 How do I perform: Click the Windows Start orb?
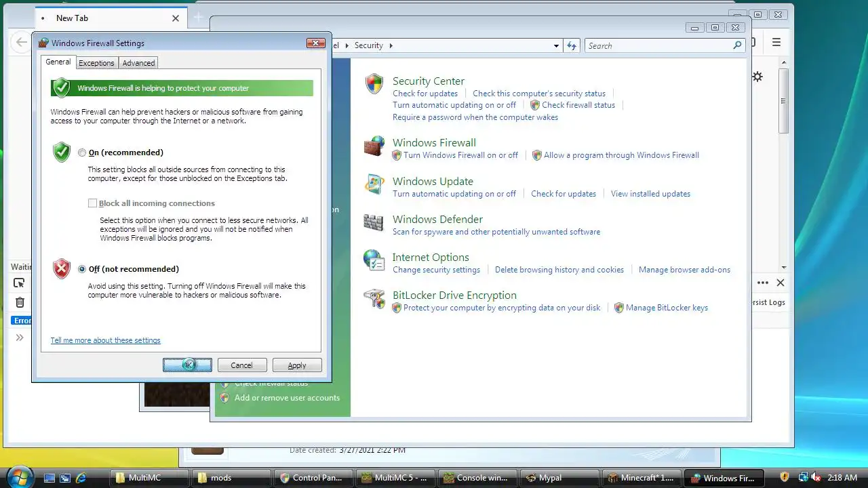[20, 476]
